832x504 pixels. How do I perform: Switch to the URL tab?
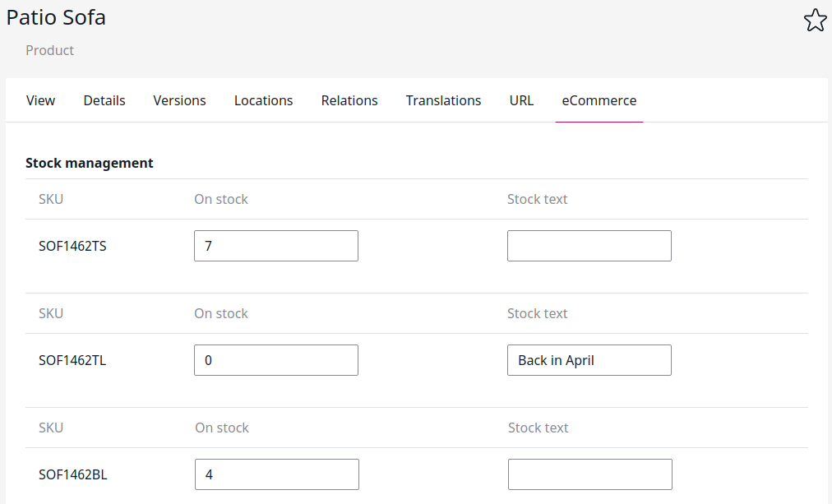pos(521,100)
